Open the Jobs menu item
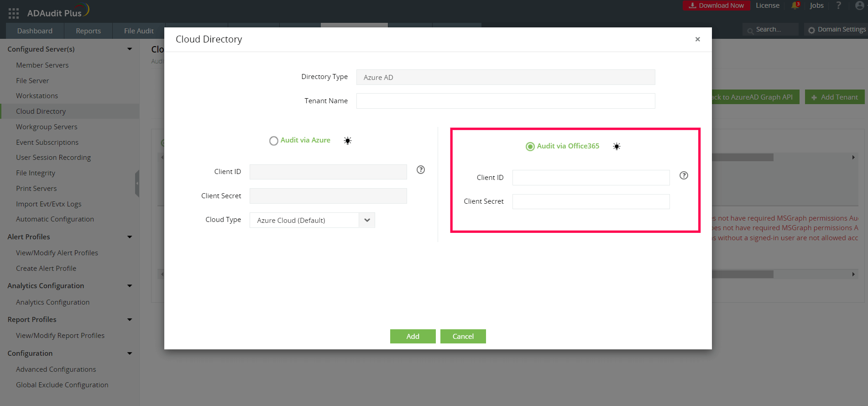The image size is (868, 406). [816, 5]
